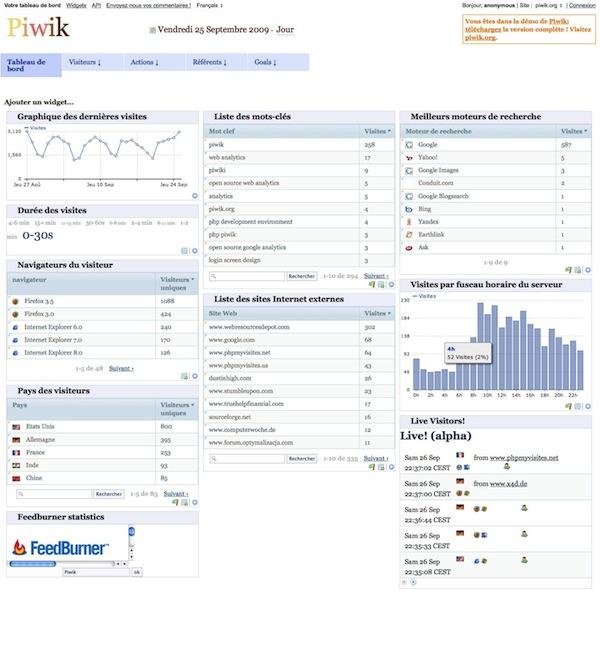Click blue circle icon under fuseau horaire chart
600x657 pixels.
tap(588, 406)
